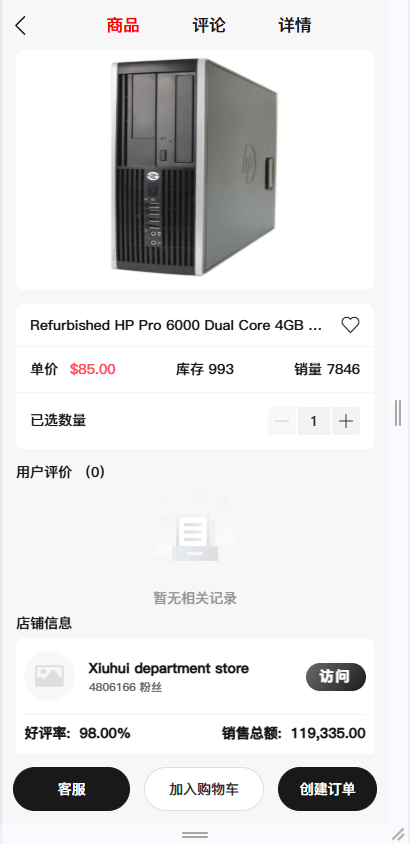Image resolution: width=410 pixels, height=844 pixels.
Task: Go back using the left arrow icon
Action: (x=20, y=25)
